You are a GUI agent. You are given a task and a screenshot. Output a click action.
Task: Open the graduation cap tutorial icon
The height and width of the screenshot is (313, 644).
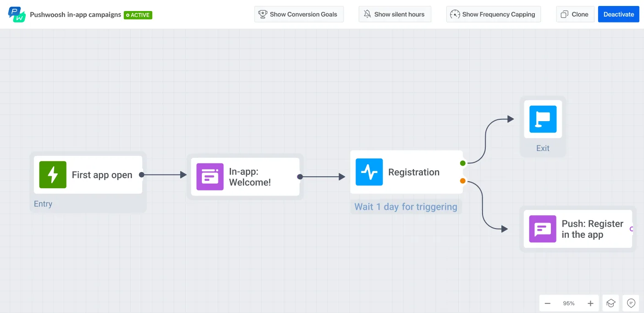tap(611, 303)
